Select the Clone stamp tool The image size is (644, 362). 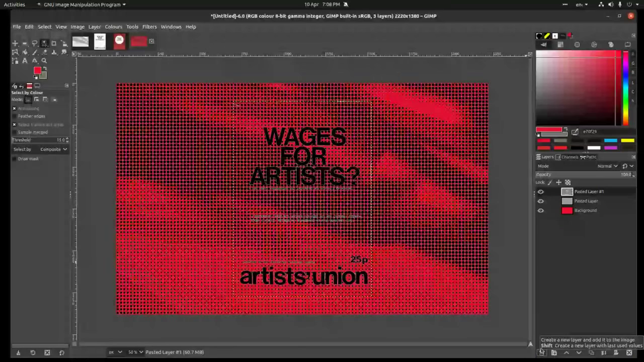point(54,52)
